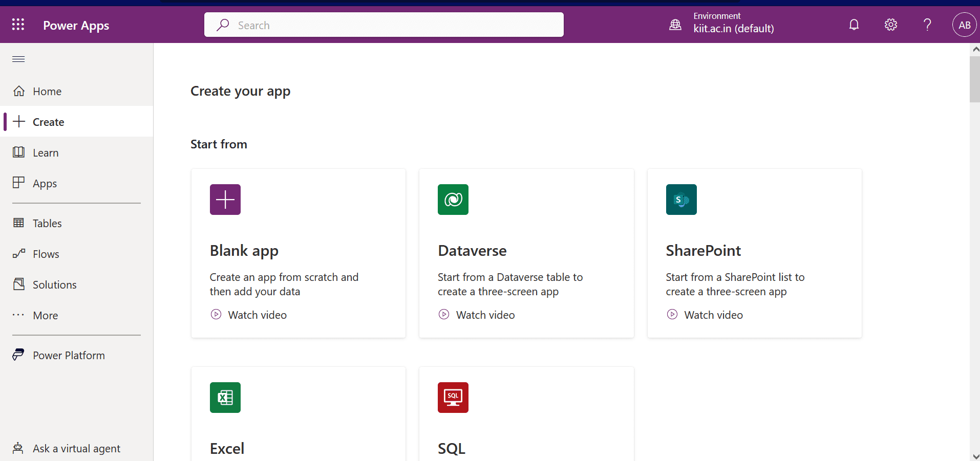The height and width of the screenshot is (461, 980).
Task: Watch video for SharePoint card
Action: pos(713,315)
